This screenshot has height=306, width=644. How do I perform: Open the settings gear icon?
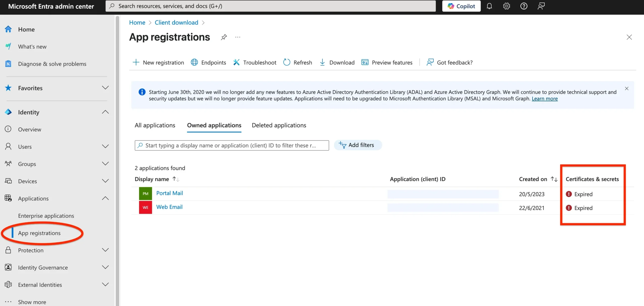[506, 6]
